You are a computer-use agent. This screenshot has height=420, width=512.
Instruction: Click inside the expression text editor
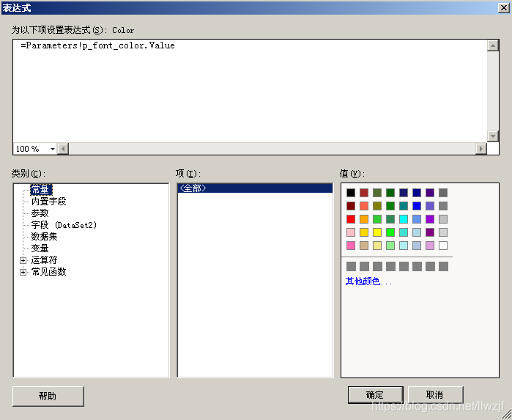pyautogui.click(x=250, y=91)
